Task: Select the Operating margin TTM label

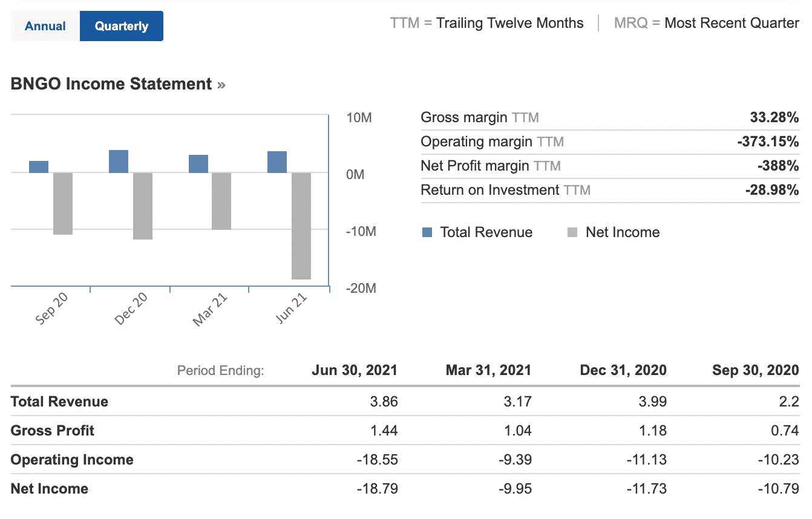Action: pyautogui.click(x=493, y=142)
